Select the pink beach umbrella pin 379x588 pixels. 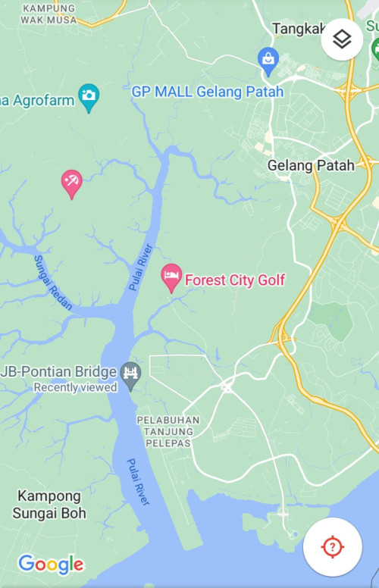[72, 184]
